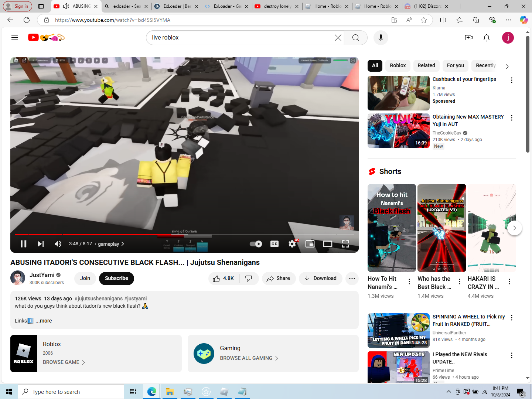Viewport: 532px width, 399px height.
Task: Open the #justyami hashtag link
Action: 136,299
